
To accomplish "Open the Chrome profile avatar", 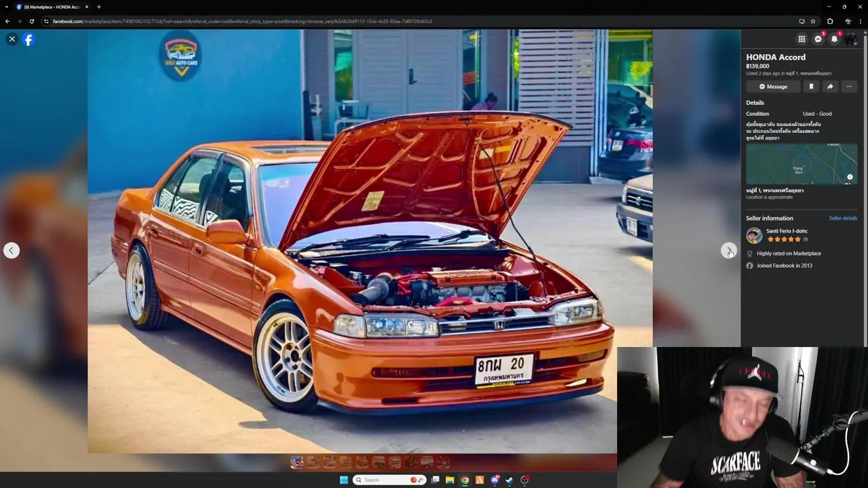I will coord(848,21).
